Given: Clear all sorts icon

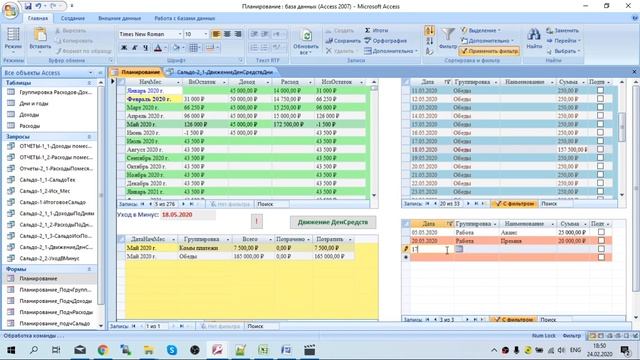Looking at the screenshot, I should tap(429, 51).
